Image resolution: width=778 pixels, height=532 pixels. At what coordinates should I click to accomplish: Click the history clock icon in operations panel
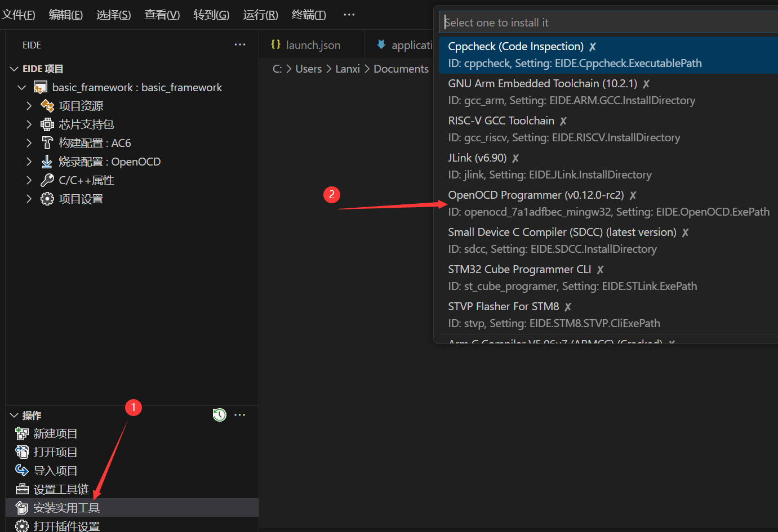coord(219,415)
